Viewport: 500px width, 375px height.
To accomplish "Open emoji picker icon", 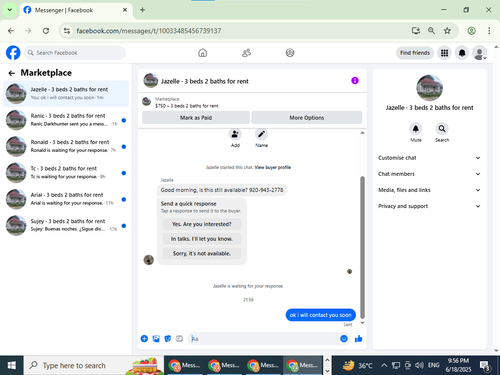I will [344, 339].
